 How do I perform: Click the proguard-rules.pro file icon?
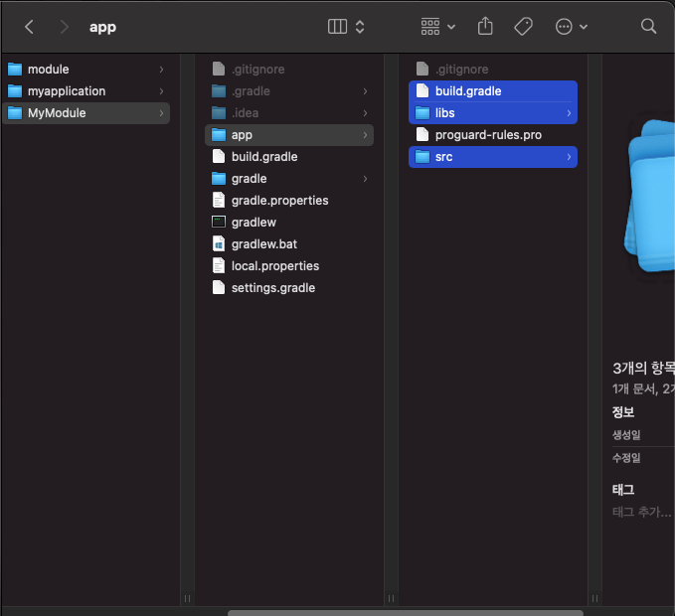[422, 135]
